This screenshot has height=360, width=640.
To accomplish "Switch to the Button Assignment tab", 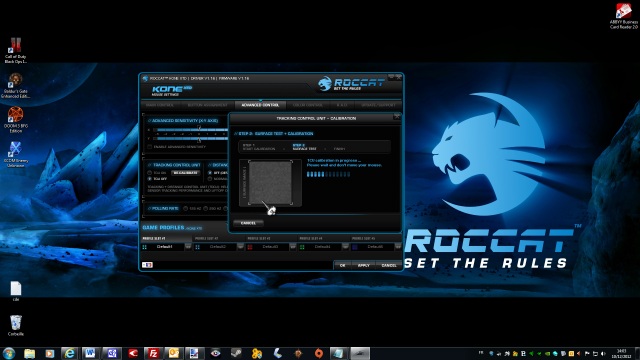I will [x=207, y=105].
